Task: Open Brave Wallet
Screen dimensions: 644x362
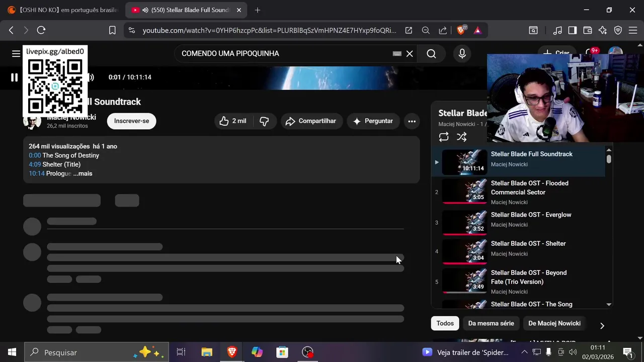Action: click(588, 30)
